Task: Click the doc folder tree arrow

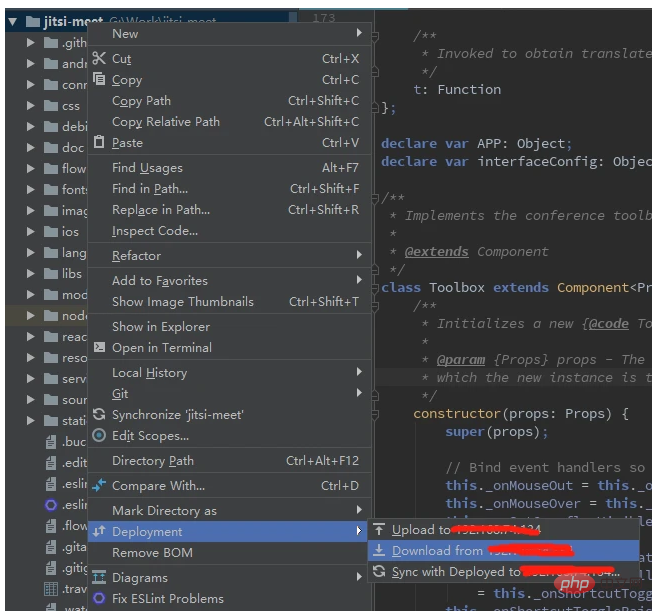Action: pyautogui.click(x=30, y=147)
